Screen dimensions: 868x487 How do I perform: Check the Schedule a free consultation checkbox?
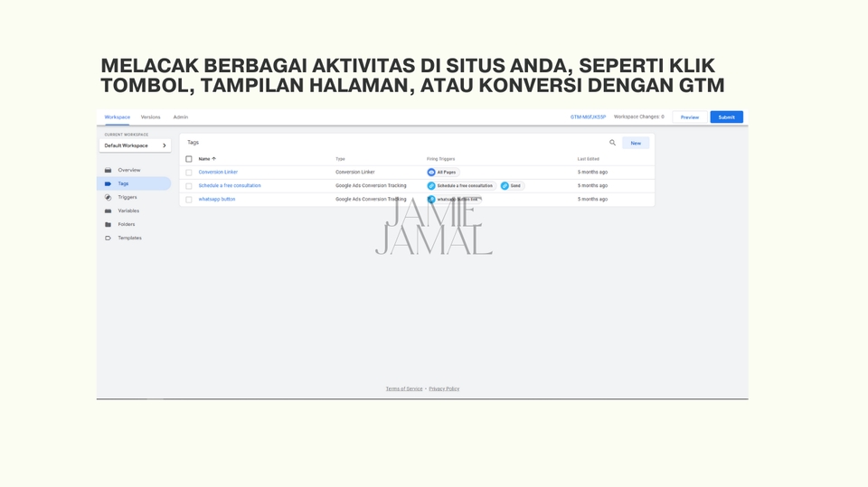click(189, 186)
